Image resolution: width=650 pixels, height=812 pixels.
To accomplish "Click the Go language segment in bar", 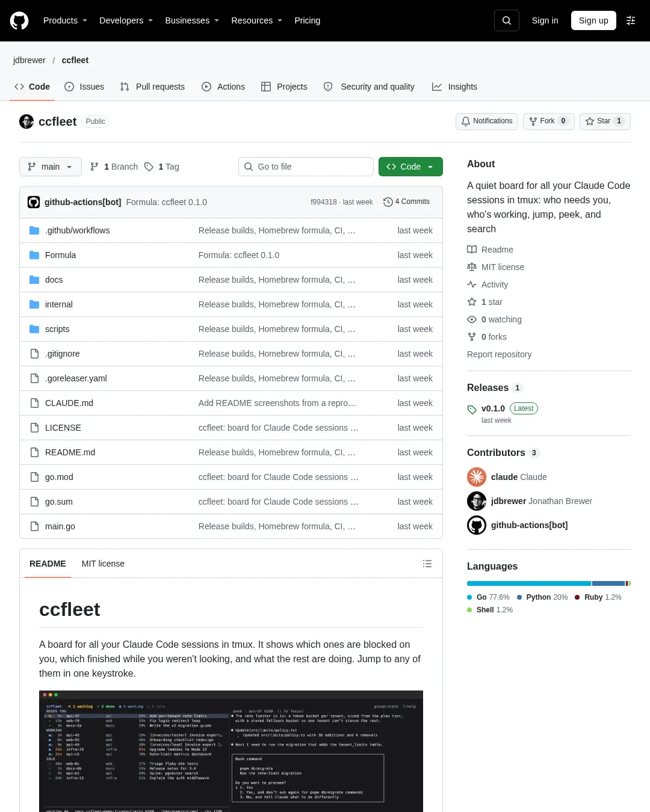I will tap(529, 583).
